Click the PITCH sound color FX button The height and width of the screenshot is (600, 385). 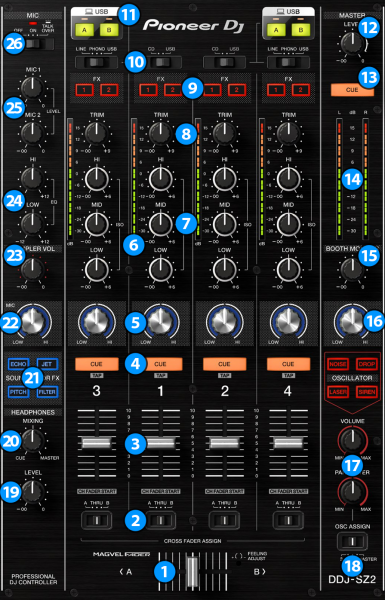tap(18, 392)
